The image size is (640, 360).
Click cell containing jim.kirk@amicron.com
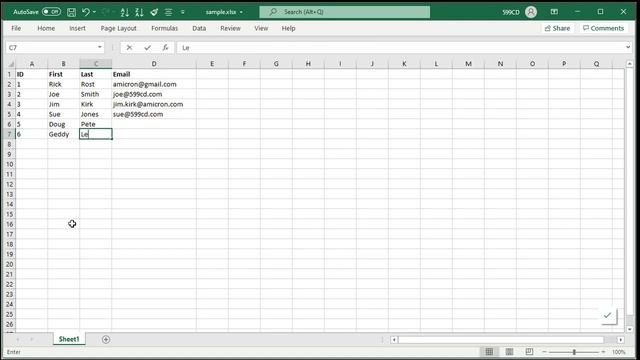pos(154,104)
